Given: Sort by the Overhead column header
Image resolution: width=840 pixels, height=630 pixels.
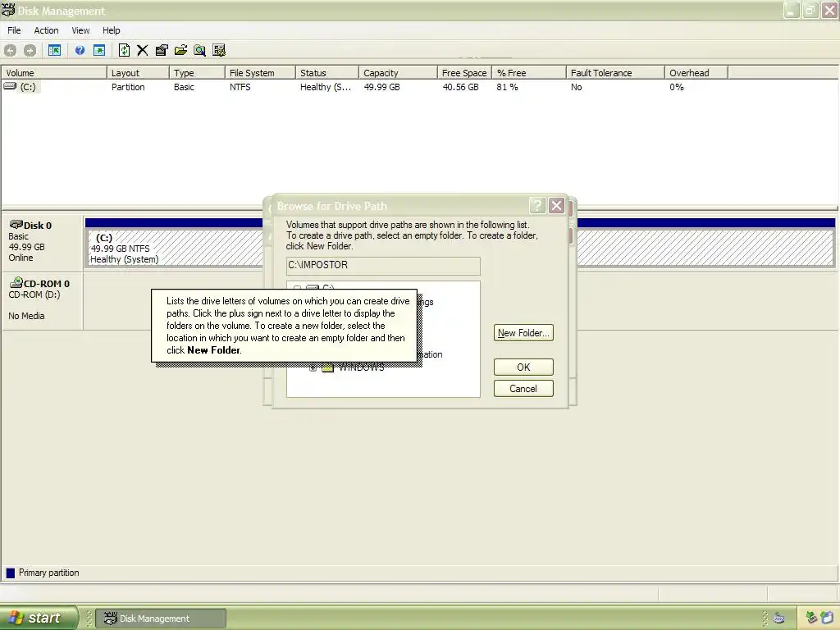Looking at the screenshot, I should point(696,73).
